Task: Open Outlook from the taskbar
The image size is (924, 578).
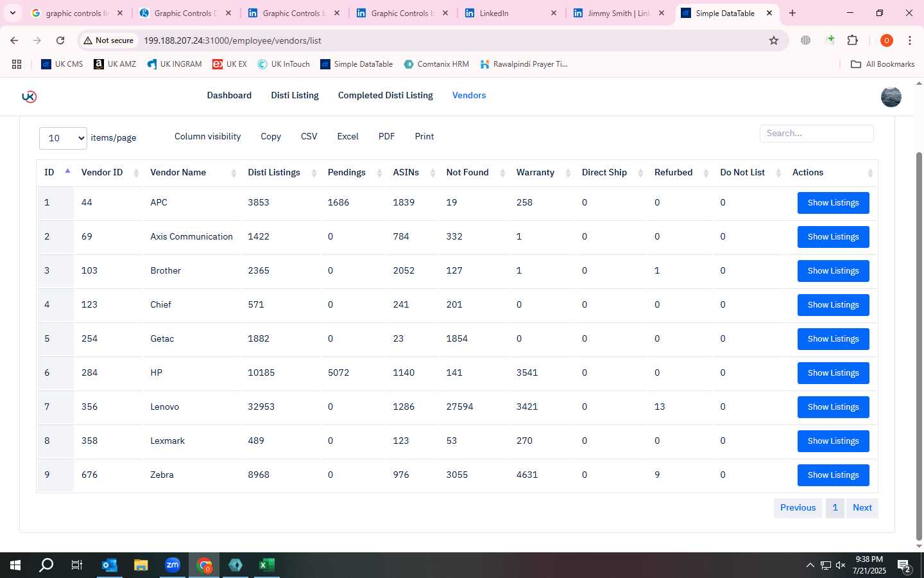Action: pos(110,565)
